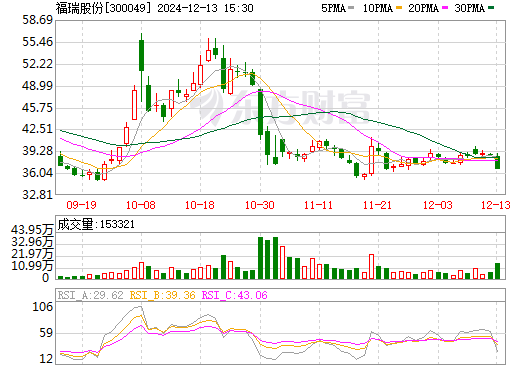520x365 pixels.
Task: Click the RSI_B:39.36 indicator label
Action: [x=162, y=295]
